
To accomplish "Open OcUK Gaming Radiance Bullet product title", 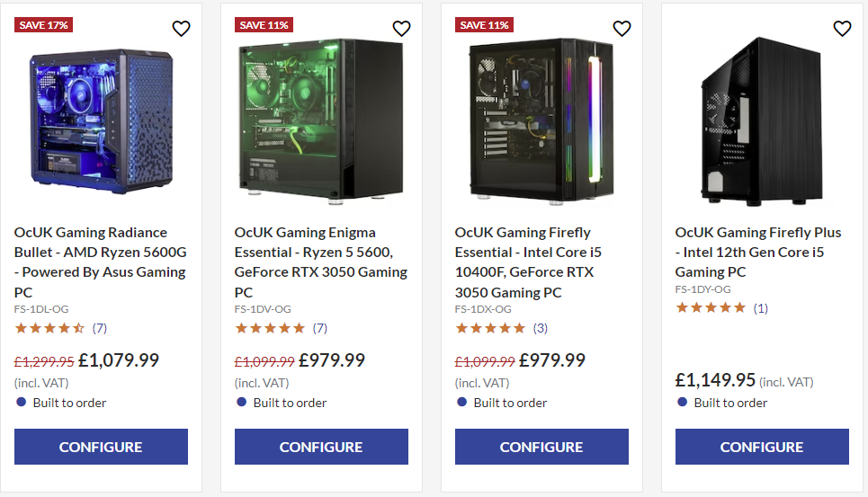I will pyautogui.click(x=100, y=262).
